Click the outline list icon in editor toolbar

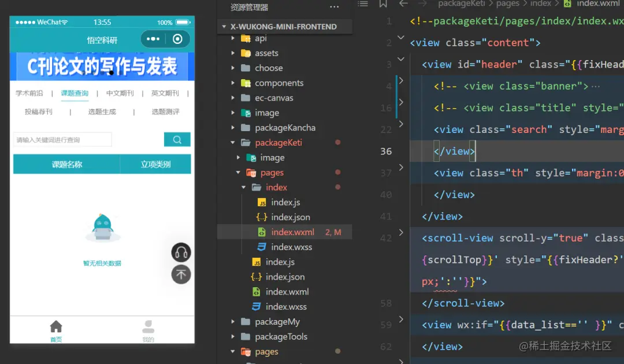[363, 3]
